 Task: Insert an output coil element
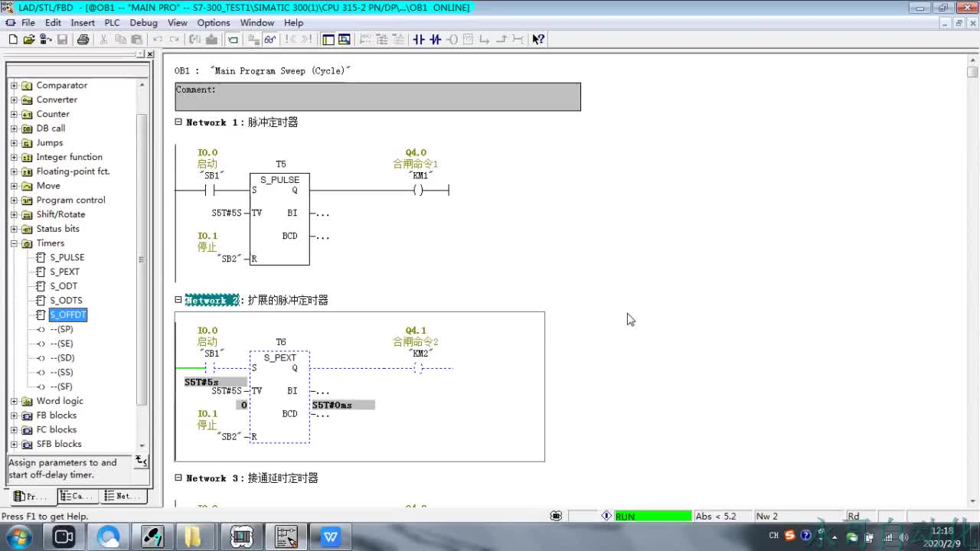coord(452,39)
